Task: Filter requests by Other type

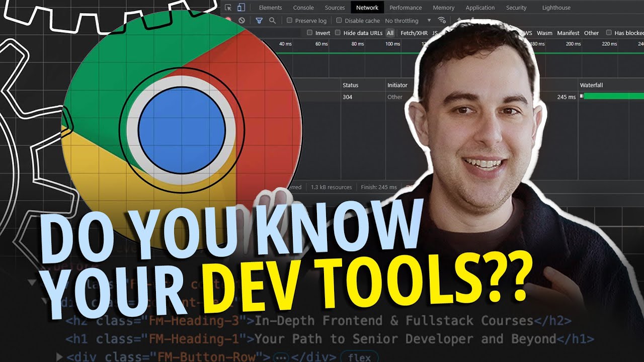Action: pos(591,33)
